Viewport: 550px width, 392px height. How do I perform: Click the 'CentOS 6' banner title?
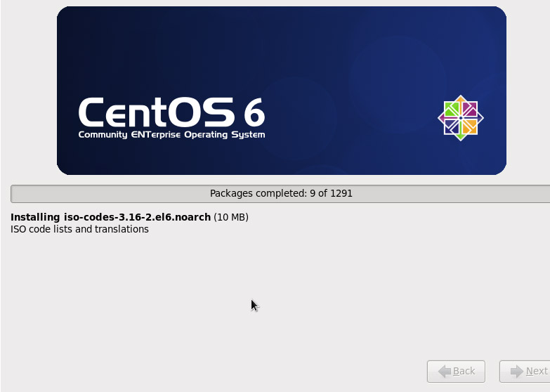(171, 112)
